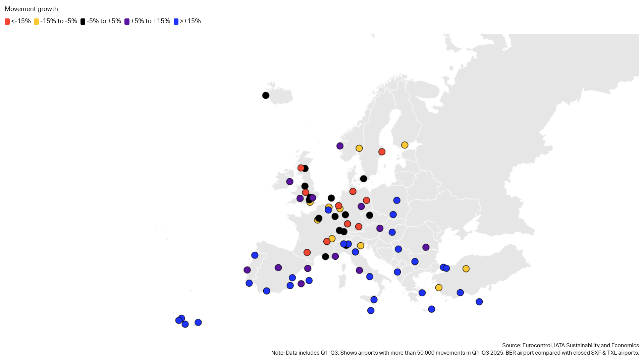The width and height of the screenshot is (644, 362).
Task: Click the Movement growth legend title
Action: click(x=31, y=9)
